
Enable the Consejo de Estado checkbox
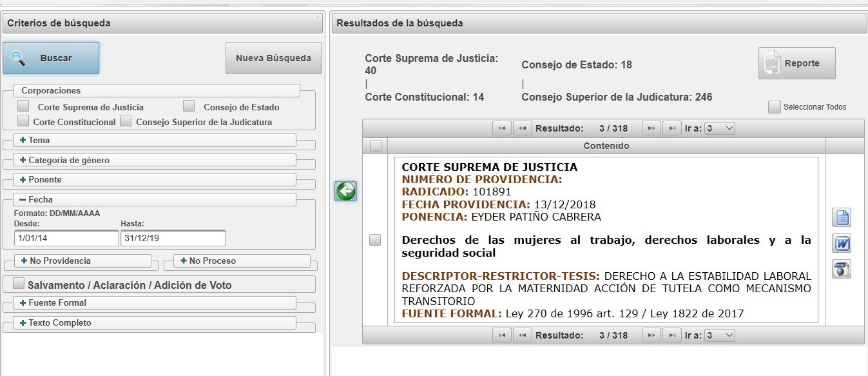189,106
